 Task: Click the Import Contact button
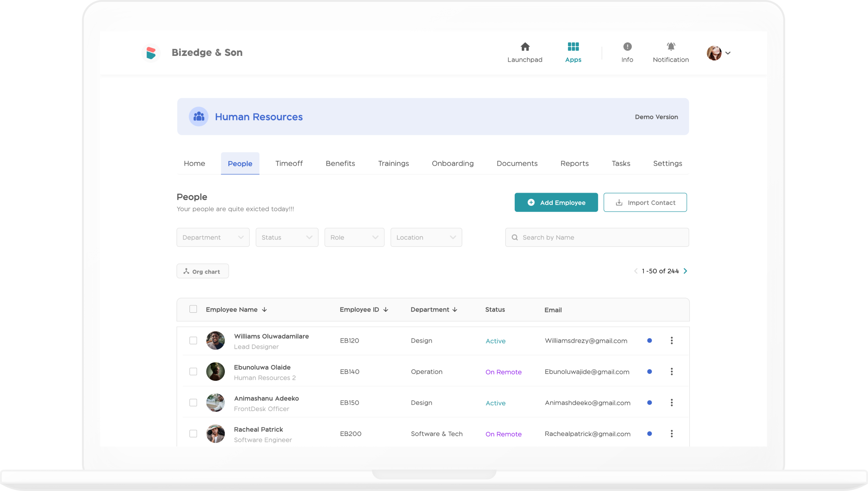point(645,202)
